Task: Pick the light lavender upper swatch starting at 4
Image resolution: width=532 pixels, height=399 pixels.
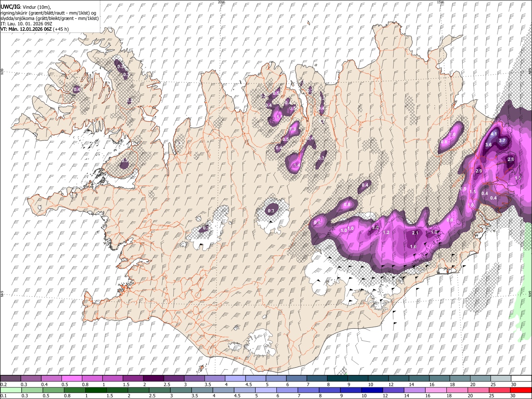Action: coord(235,378)
